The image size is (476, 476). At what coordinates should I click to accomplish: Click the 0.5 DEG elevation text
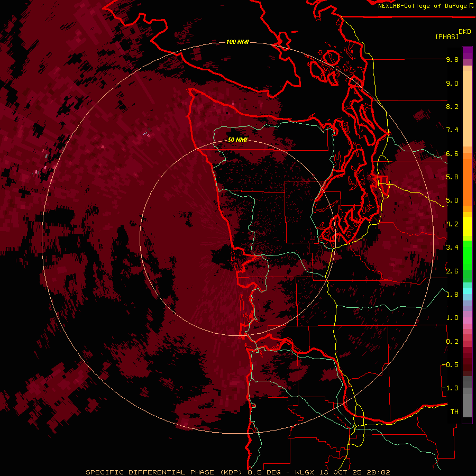264,472
